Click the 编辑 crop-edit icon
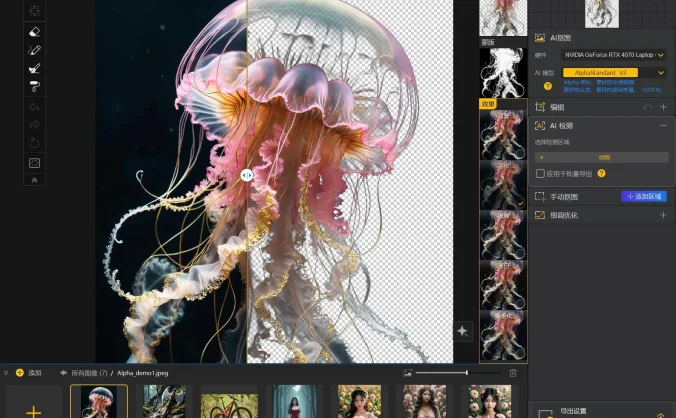The width and height of the screenshot is (676, 418). (x=540, y=107)
